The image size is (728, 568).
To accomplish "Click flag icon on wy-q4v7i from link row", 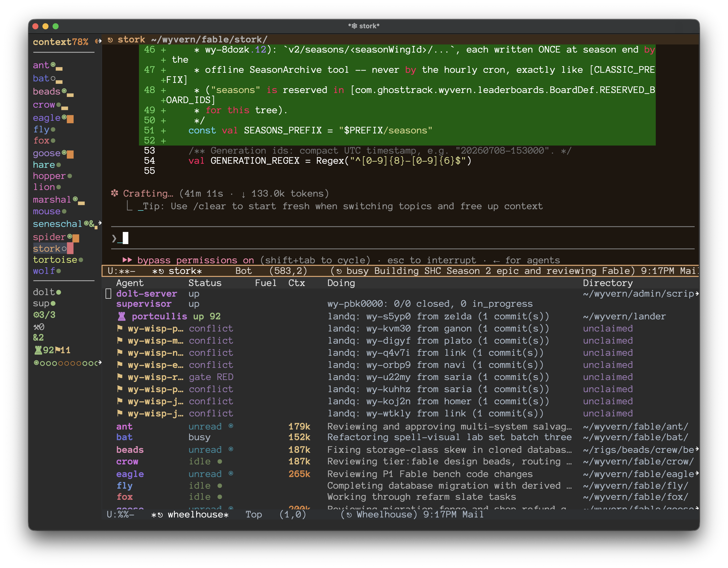I will [x=120, y=353].
